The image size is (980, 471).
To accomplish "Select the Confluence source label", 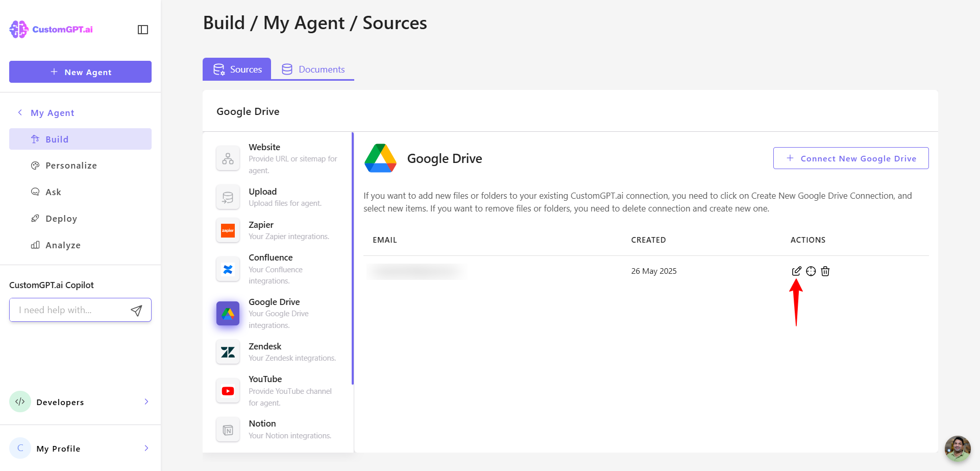I will (x=271, y=257).
